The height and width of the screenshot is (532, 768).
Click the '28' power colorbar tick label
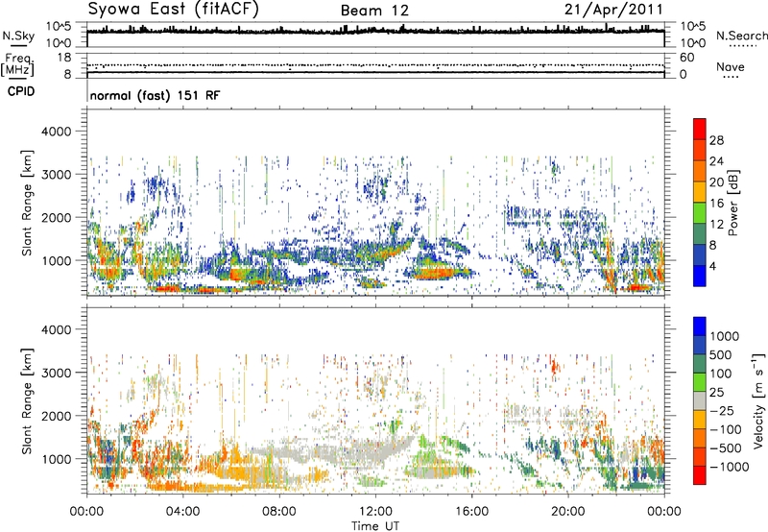(x=716, y=140)
